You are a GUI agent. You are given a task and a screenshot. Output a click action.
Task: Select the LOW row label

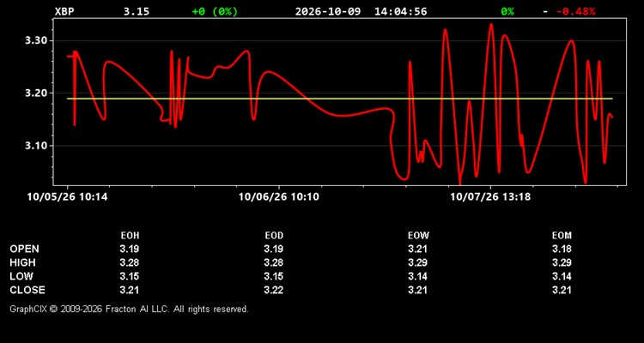(21, 276)
